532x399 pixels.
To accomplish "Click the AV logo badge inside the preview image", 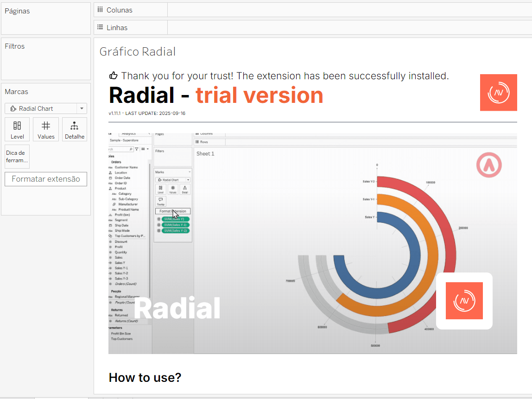I will coord(464,301).
